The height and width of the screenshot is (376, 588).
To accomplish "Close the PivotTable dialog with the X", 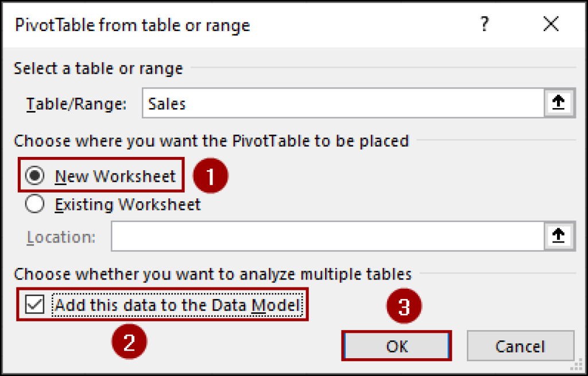I will coord(550,24).
